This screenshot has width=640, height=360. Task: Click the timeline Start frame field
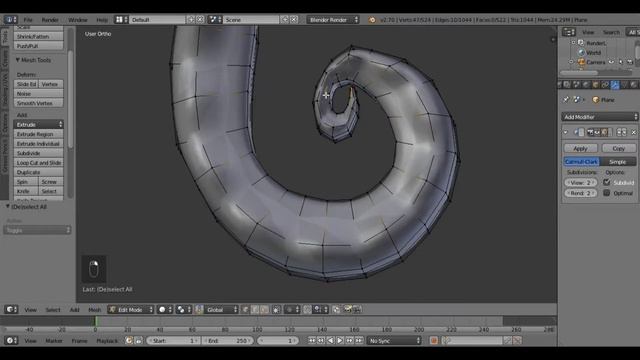(x=173, y=340)
